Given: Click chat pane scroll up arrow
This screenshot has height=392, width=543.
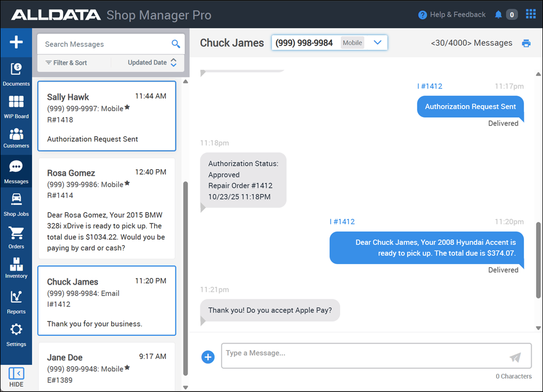Looking at the screenshot, I should (x=538, y=74).
